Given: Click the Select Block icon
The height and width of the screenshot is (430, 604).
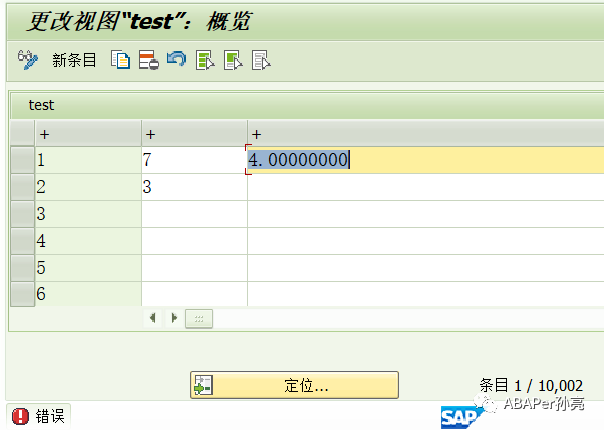Looking at the screenshot, I should point(233,60).
